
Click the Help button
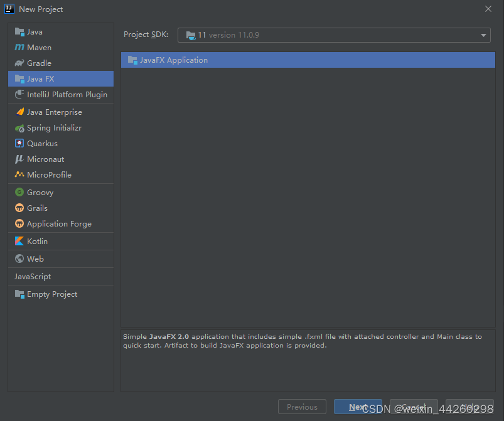click(x=469, y=407)
